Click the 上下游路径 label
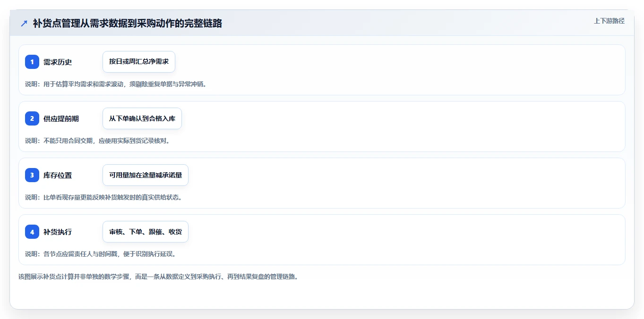Image resolution: width=644 pixels, height=319 pixels. [x=609, y=21]
